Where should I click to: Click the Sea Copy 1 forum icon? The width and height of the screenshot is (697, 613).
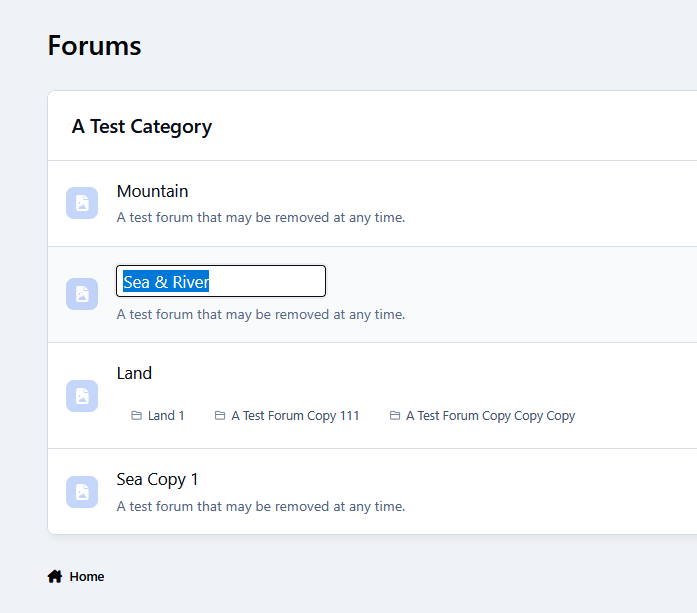(x=82, y=492)
